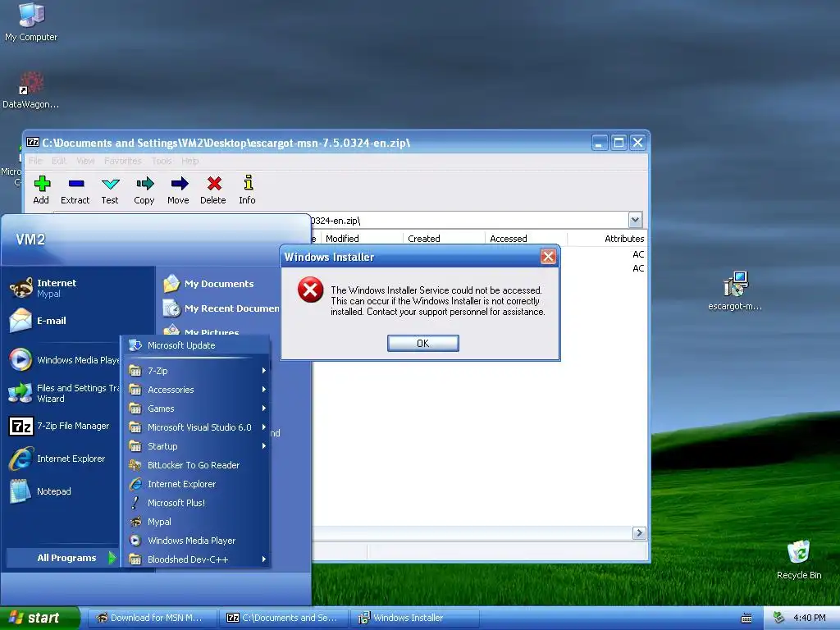Screen dimensions: 840x630
Task: Expand the Bloodshed Dev-C++ folder
Action: pyautogui.click(x=195, y=559)
